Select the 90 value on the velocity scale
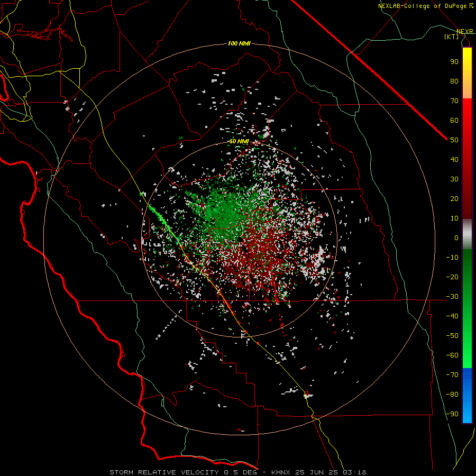The image size is (476, 476). coord(454,62)
